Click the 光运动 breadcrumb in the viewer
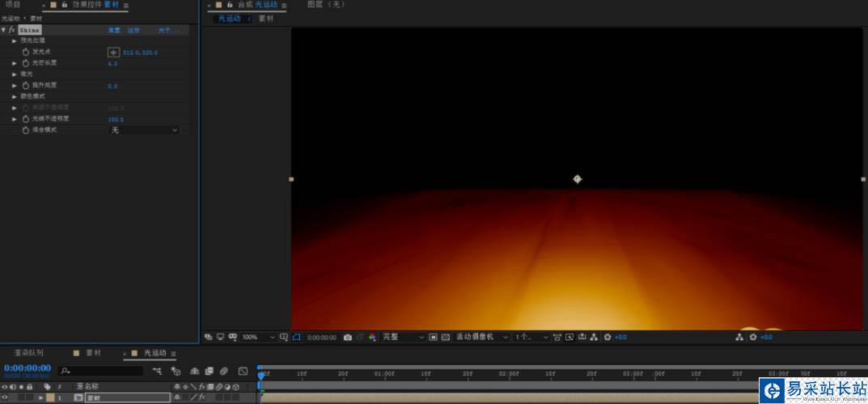 point(229,19)
